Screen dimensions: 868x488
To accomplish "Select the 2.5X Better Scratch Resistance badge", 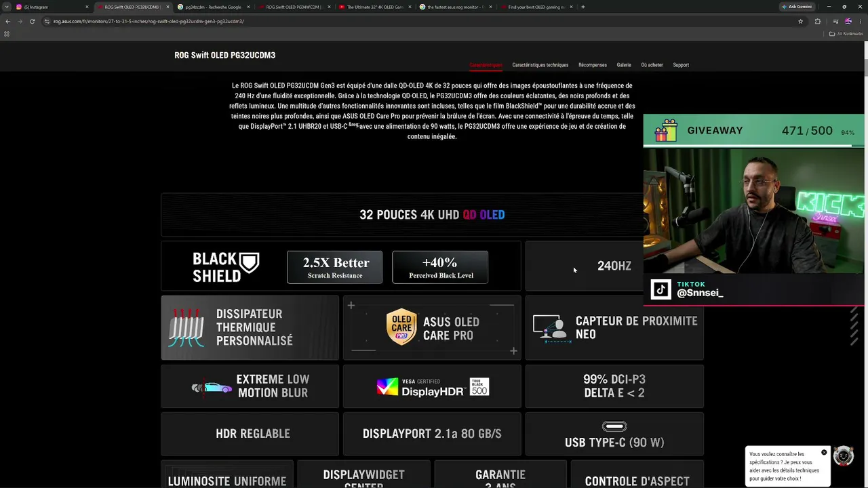I will coord(334,267).
